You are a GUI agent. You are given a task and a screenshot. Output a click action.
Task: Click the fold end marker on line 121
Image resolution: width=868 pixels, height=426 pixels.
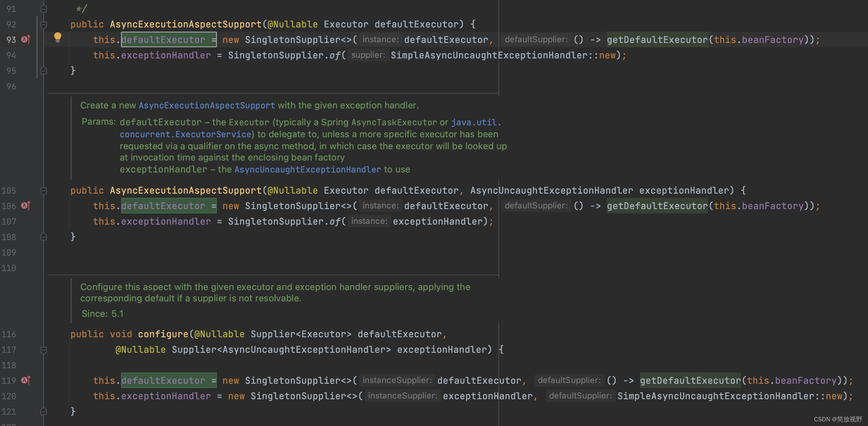44,411
